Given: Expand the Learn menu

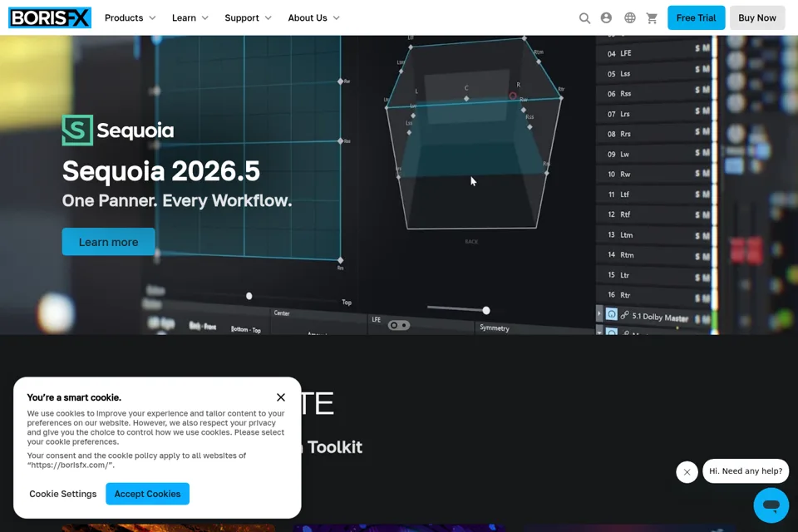Looking at the screenshot, I should tap(190, 17).
